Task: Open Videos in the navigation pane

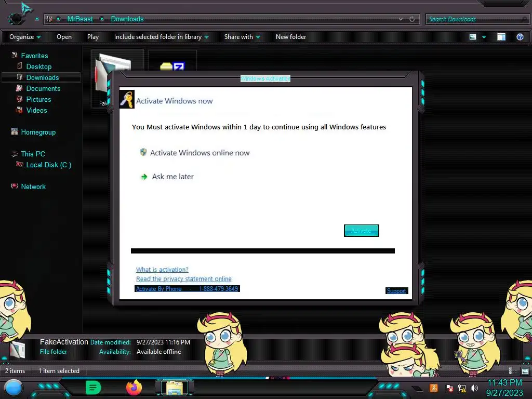Action: [37, 110]
